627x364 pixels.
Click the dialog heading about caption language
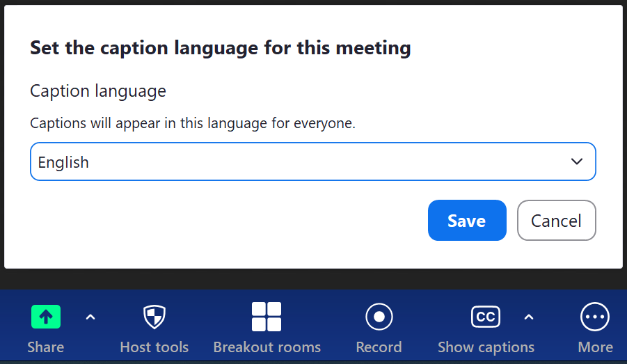tap(220, 48)
